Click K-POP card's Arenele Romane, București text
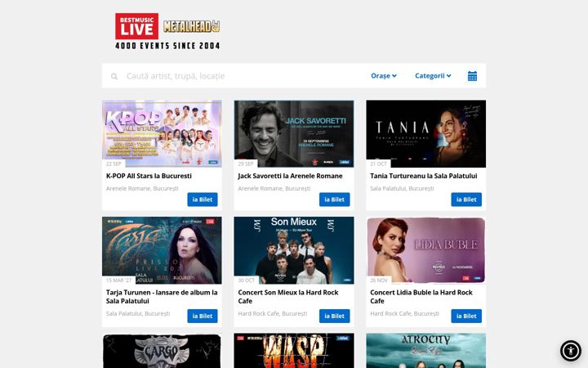 [142, 189]
